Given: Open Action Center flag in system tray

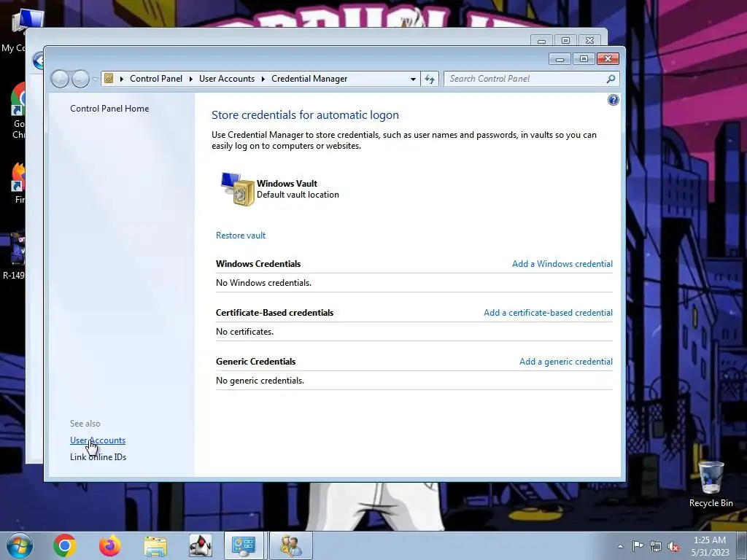Looking at the screenshot, I should point(638,545).
